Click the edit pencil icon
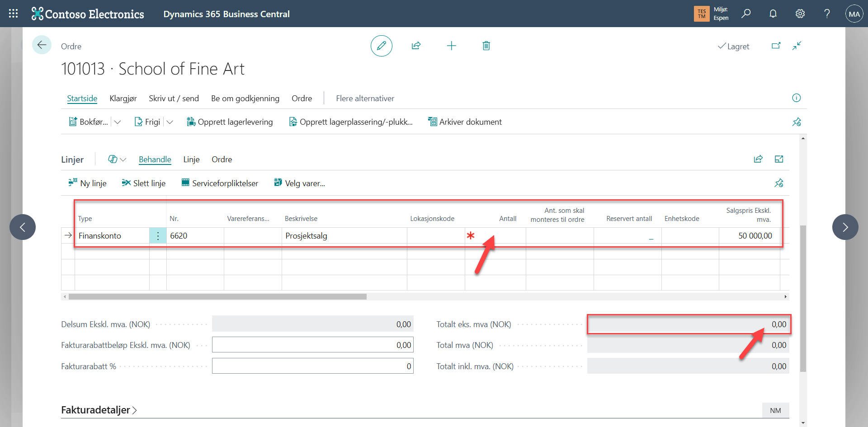Viewport: 868px width, 427px height. 382,46
